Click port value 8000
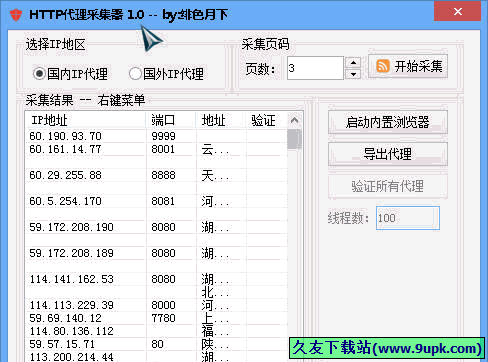 163,305
